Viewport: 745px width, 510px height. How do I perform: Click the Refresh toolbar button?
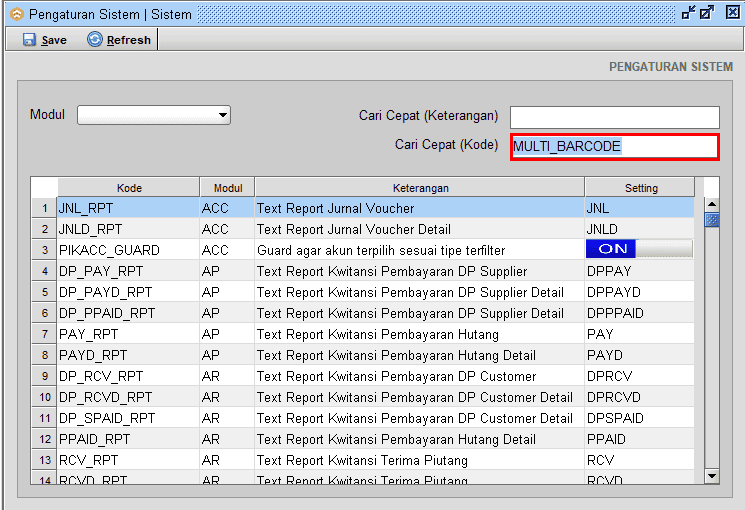coord(119,40)
